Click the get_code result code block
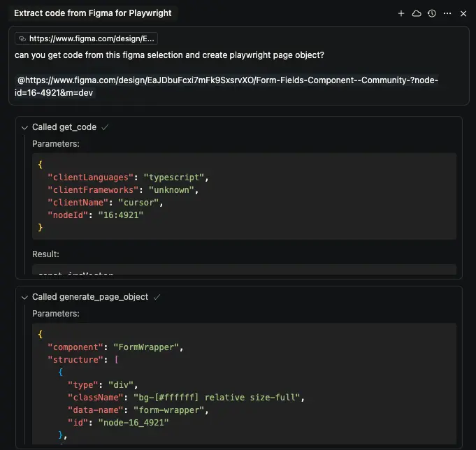Screen dimensions: 476x450 244,270
